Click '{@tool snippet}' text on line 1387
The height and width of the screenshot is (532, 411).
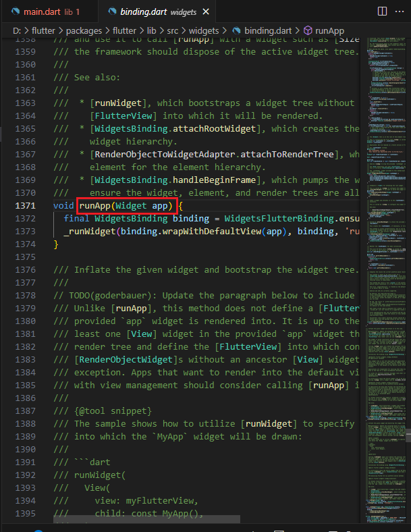(113, 411)
